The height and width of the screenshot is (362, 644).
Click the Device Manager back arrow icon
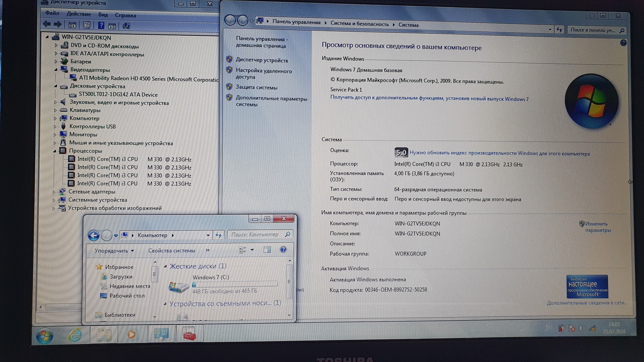pyautogui.click(x=47, y=24)
